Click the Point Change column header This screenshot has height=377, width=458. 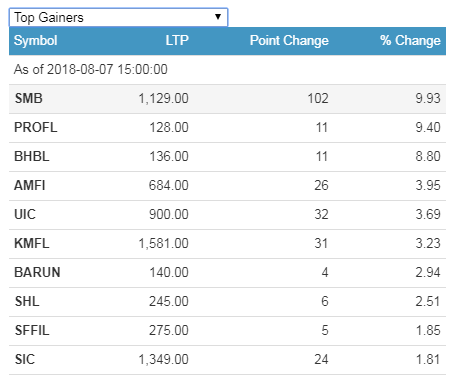(x=289, y=41)
